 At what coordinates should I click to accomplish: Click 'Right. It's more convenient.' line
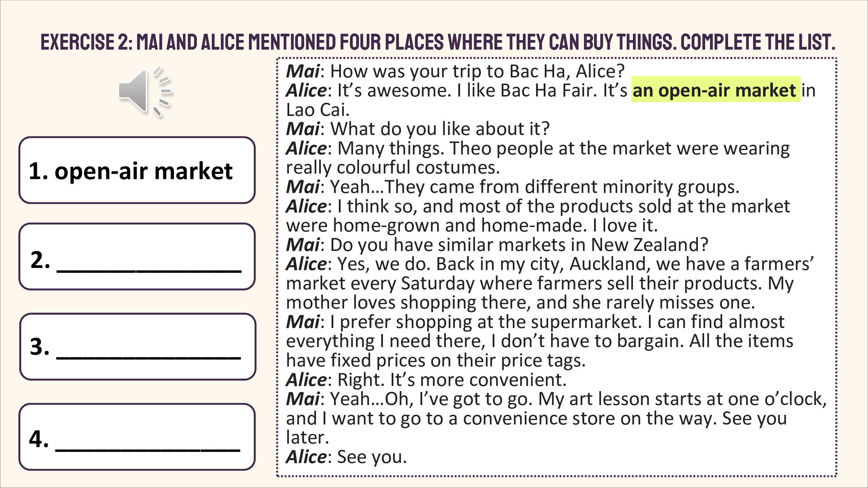(452, 380)
